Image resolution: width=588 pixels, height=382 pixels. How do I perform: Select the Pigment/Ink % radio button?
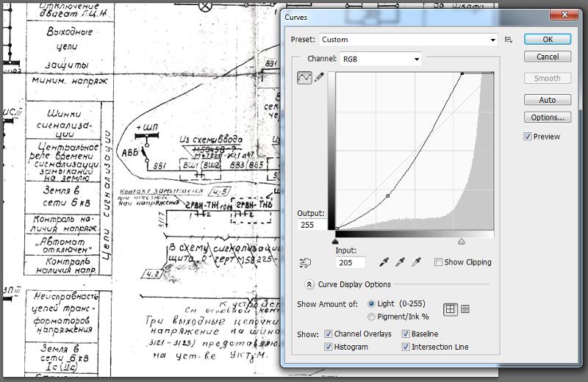click(x=371, y=317)
